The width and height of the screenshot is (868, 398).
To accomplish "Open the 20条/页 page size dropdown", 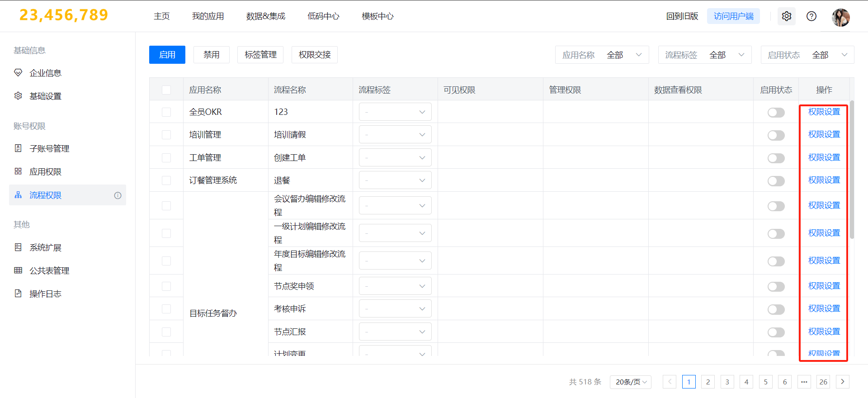I will pos(630,382).
